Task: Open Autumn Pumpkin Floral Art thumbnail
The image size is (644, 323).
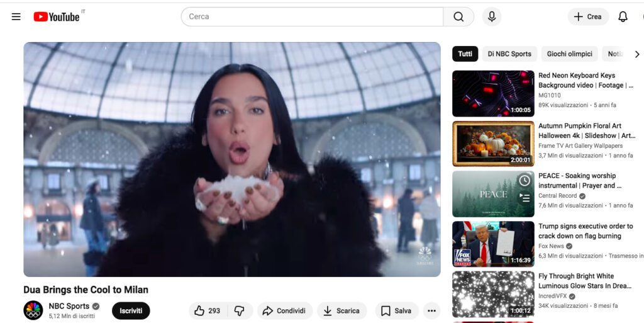Action: pyautogui.click(x=493, y=144)
